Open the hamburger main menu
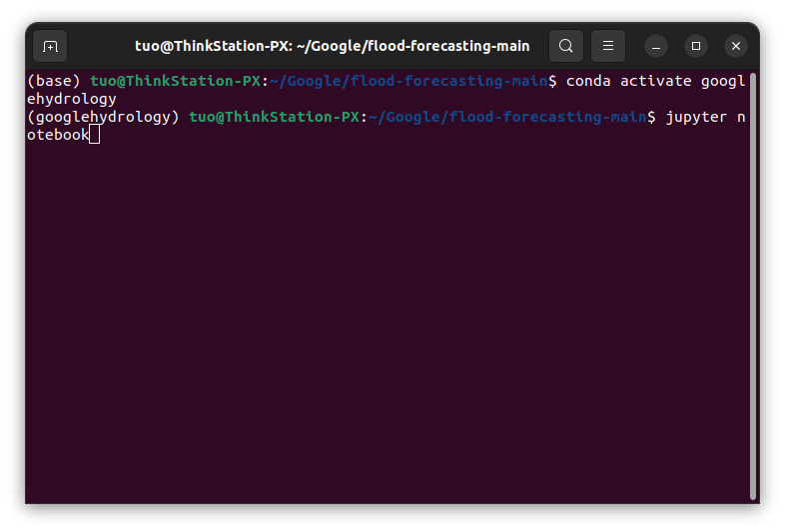 pos(608,46)
